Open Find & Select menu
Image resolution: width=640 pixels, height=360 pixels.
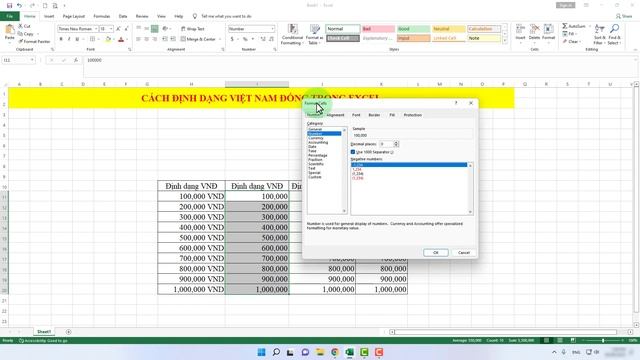click(614, 34)
